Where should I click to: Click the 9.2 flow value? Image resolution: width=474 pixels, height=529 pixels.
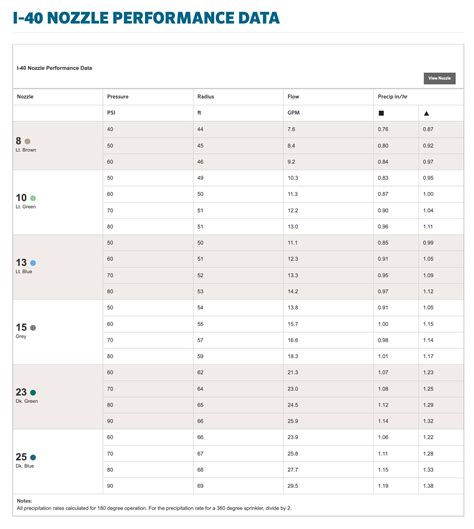pos(291,162)
